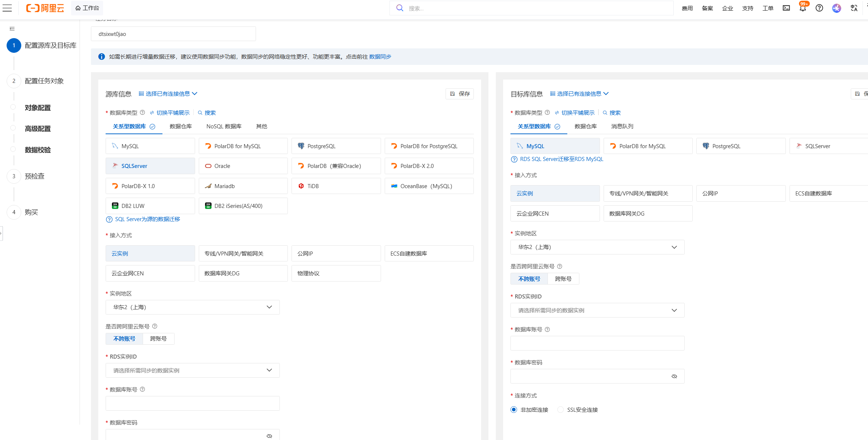Viewport: 868px width, 440px height.
Task: Expand the source 实例地区 dropdown
Action: (193, 307)
